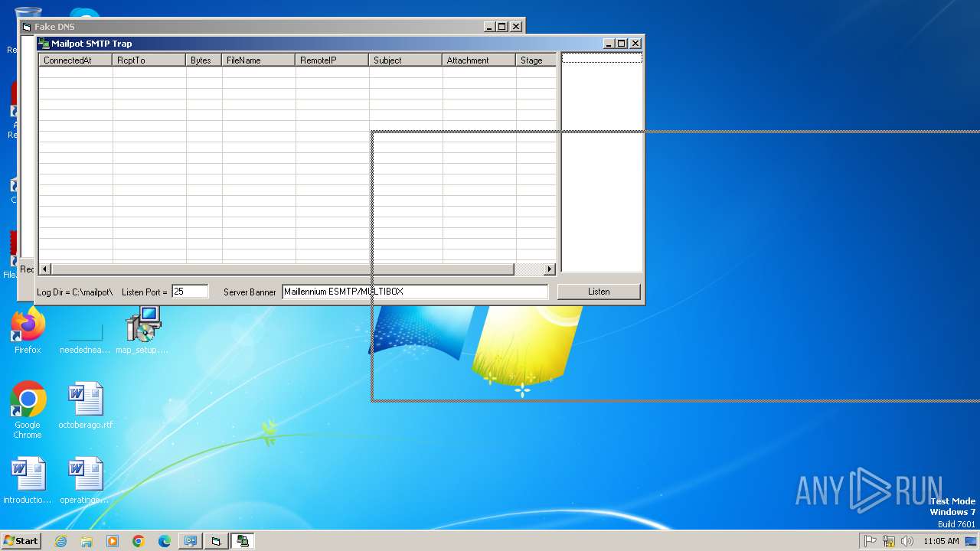Click the list box in Mailpot right pane
The width and height of the screenshot is (980, 551).
(602, 162)
